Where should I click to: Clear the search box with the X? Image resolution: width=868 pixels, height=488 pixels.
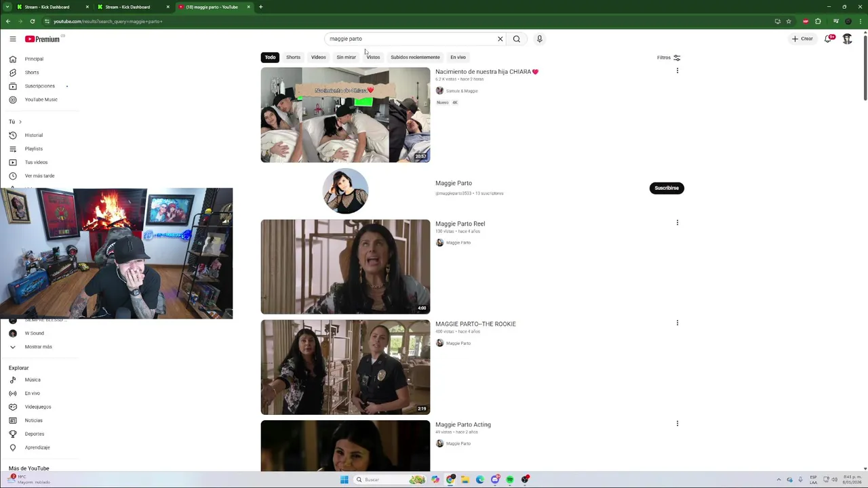[500, 39]
